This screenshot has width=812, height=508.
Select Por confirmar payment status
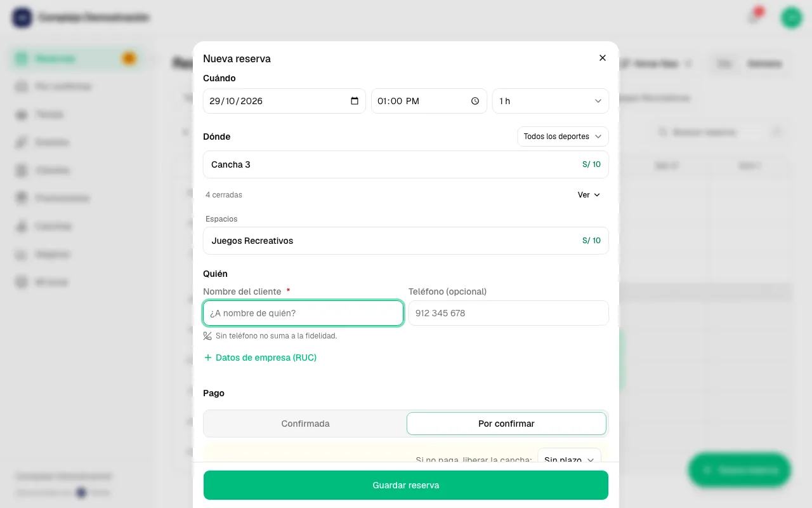(x=506, y=424)
